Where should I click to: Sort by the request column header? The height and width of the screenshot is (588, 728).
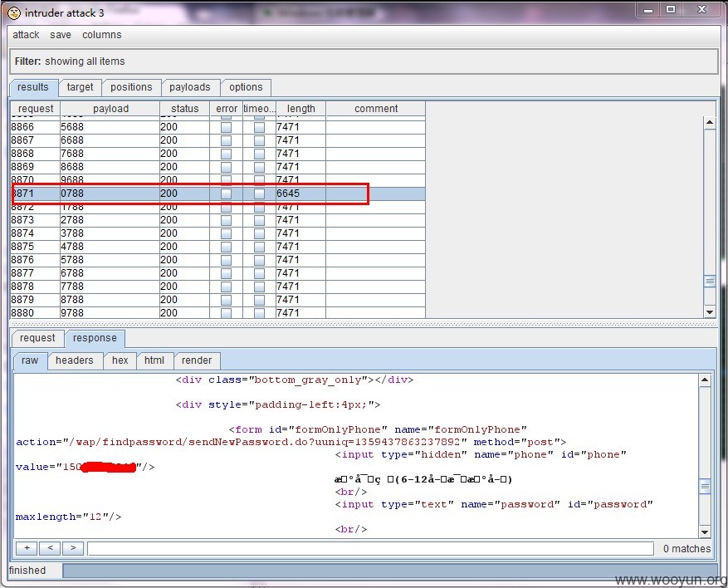[36, 109]
